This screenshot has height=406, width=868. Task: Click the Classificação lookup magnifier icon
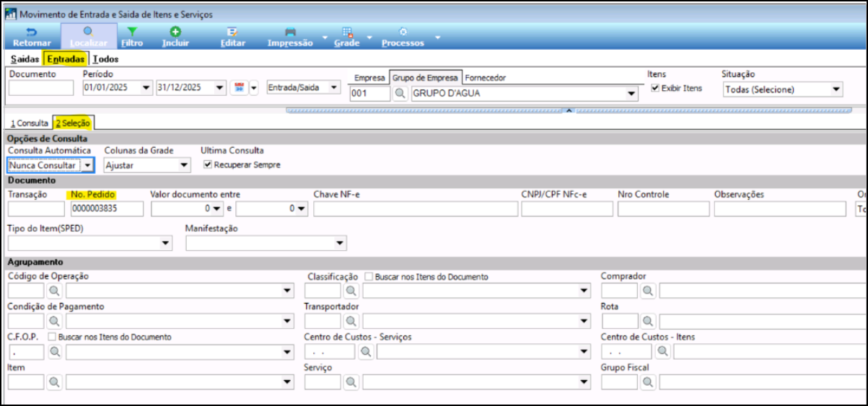(x=351, y=291)
